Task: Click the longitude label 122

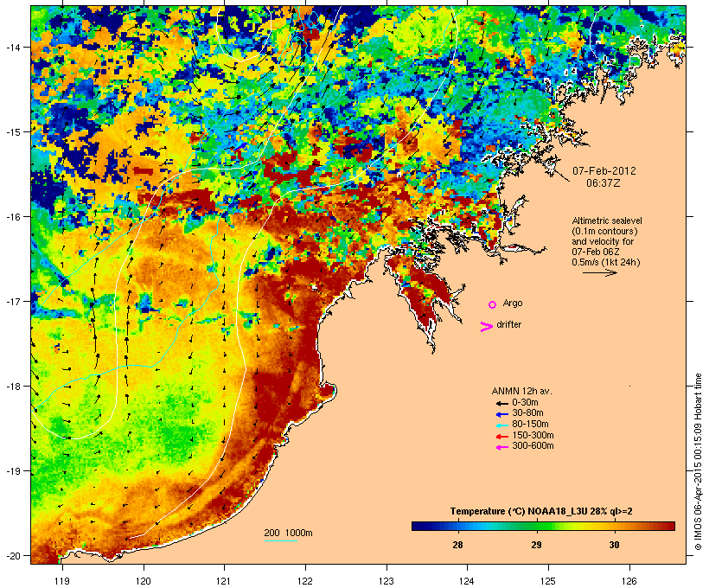Action: point(305,581)
